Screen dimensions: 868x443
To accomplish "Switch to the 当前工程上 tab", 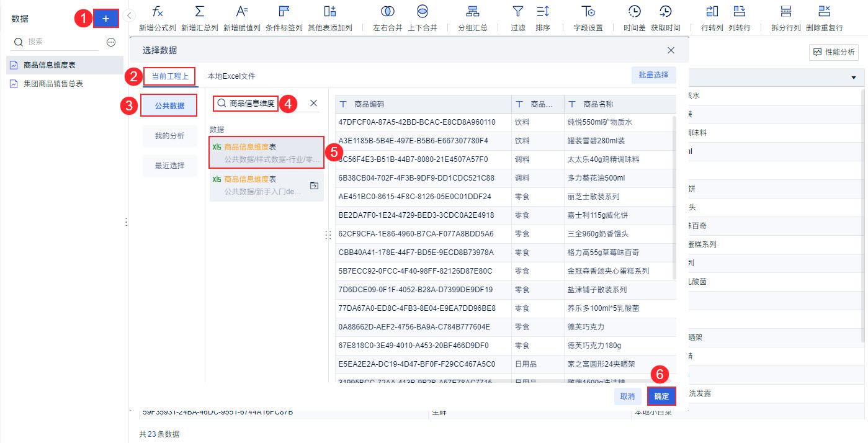I will (x=170, y=76).
